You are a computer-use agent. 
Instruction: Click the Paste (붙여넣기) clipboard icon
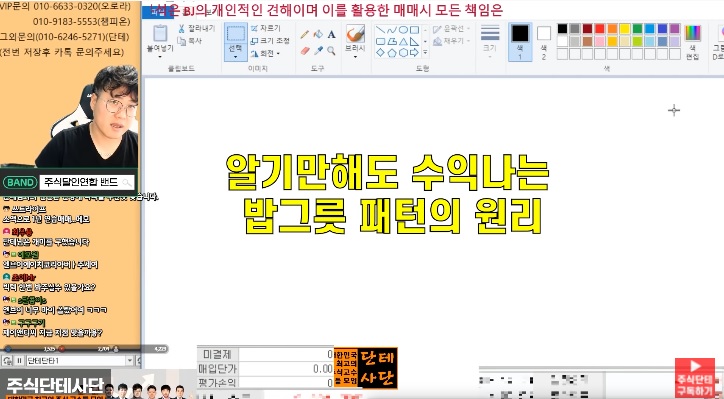(x=160, y=33)
